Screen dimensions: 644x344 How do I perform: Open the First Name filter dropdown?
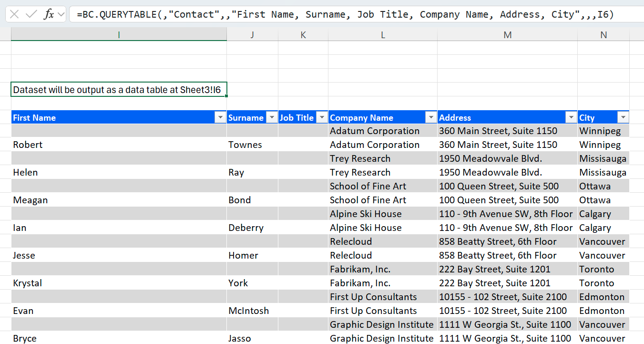click(x=220, y=117)
